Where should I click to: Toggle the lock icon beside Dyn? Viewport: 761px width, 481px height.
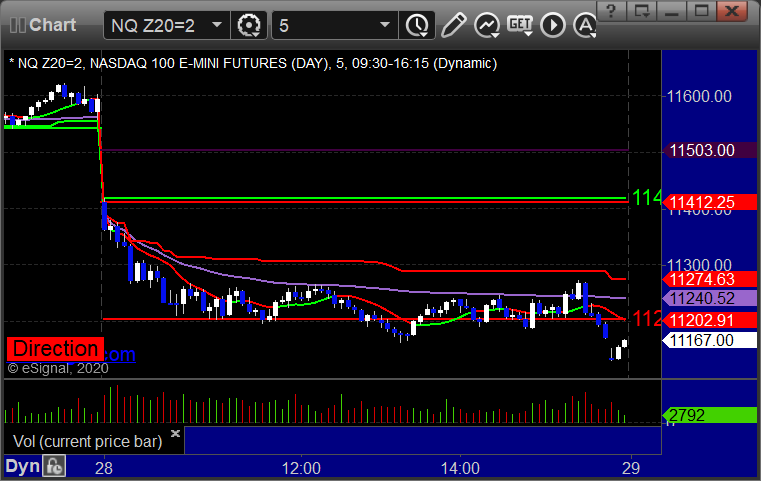pyautogui.click(x=54, y=466)
